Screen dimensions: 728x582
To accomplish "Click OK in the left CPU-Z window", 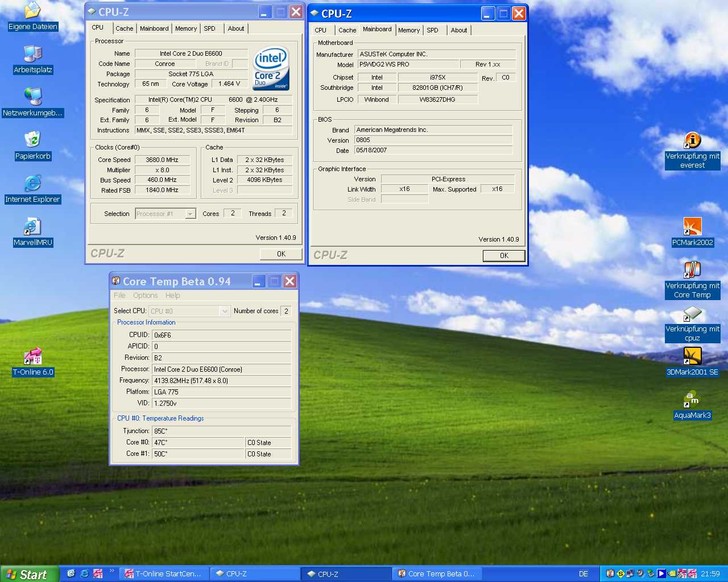I will [x=281, y=254].
